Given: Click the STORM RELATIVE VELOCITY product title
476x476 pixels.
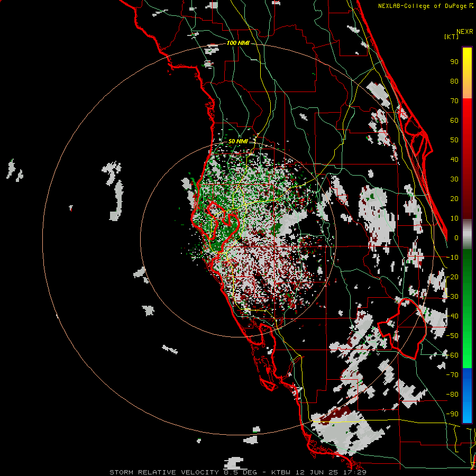Looking at the screenshot, I should click(164, 472).
